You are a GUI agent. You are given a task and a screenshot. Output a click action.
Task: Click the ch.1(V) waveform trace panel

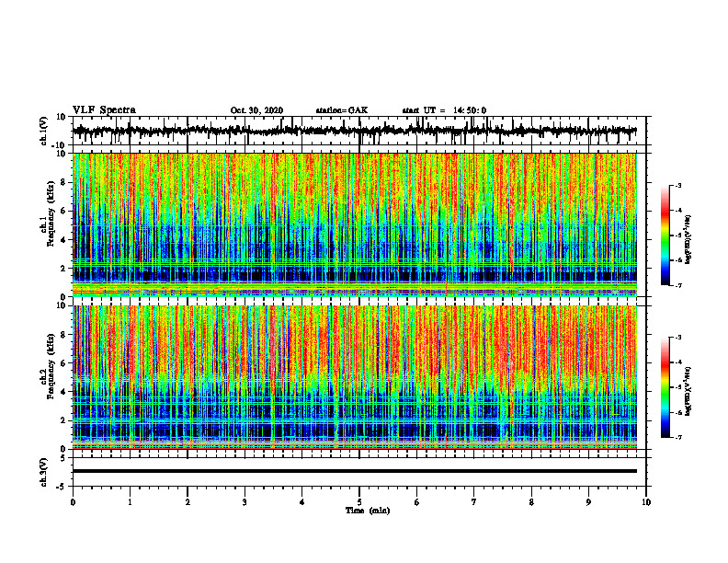359,131
